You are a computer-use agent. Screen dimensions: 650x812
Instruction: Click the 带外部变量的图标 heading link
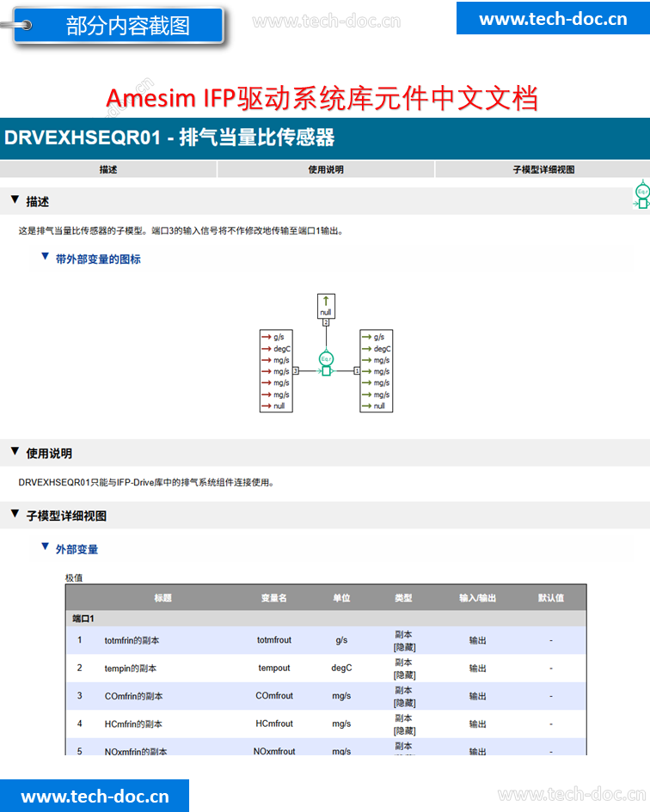click(98, 259)
